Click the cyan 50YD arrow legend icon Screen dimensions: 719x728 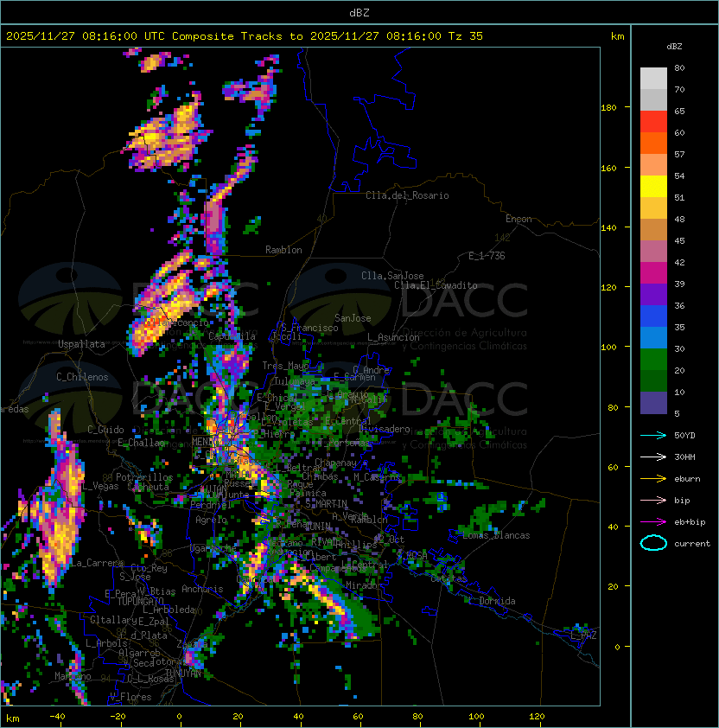653,436
